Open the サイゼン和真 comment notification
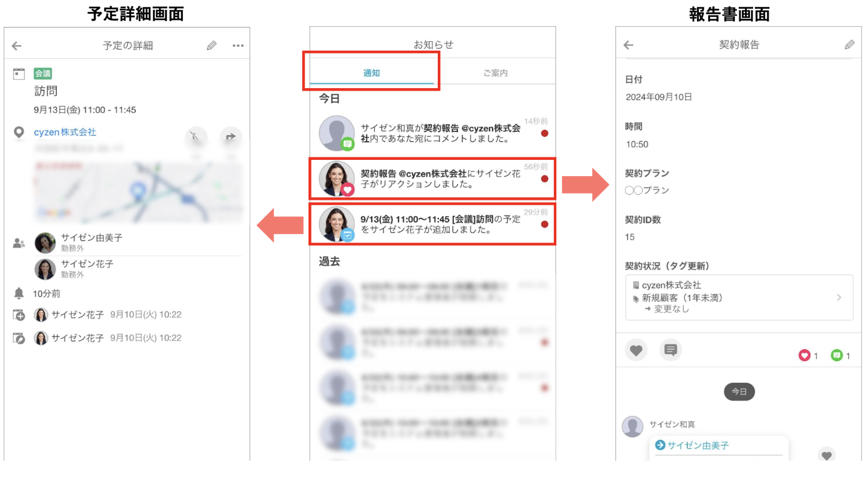The height and width of the screenshot is (481, 868). (x=433, y=133)
